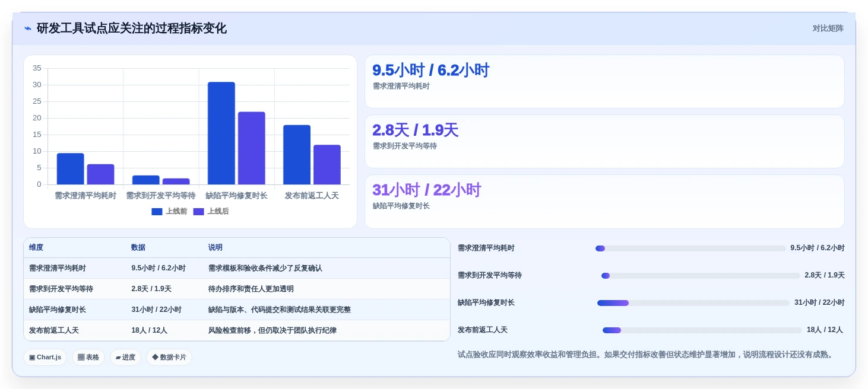Viewport: 868px width, 389px height.
Task: Click chart axis label 发布前返工人天
Action: 312,195
